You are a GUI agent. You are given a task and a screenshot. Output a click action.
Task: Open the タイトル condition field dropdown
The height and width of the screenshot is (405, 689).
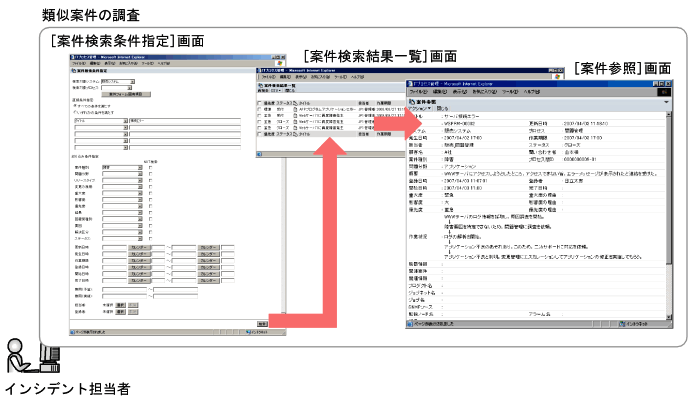pyautogui.click(x=101, y=121)
